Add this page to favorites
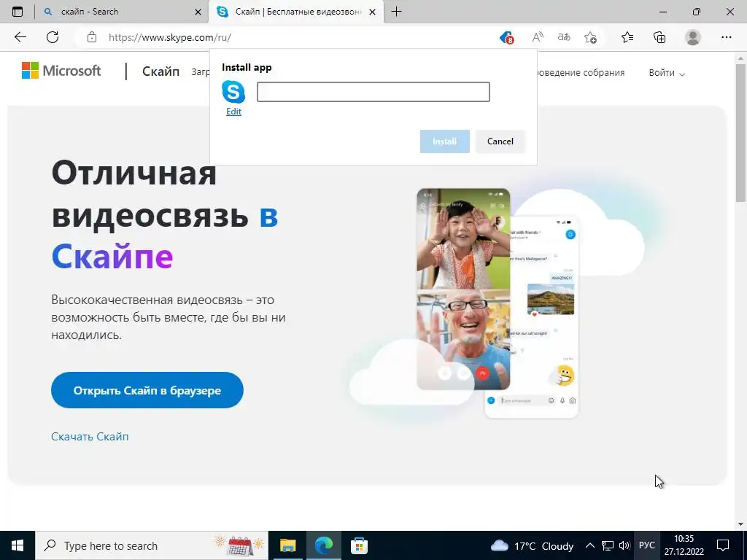Screen dimensions: 747x560 [590, 37]
